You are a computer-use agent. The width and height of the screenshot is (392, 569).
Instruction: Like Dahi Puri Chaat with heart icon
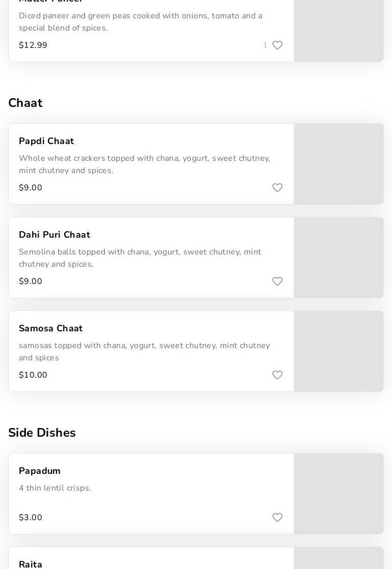coord(277,281)
